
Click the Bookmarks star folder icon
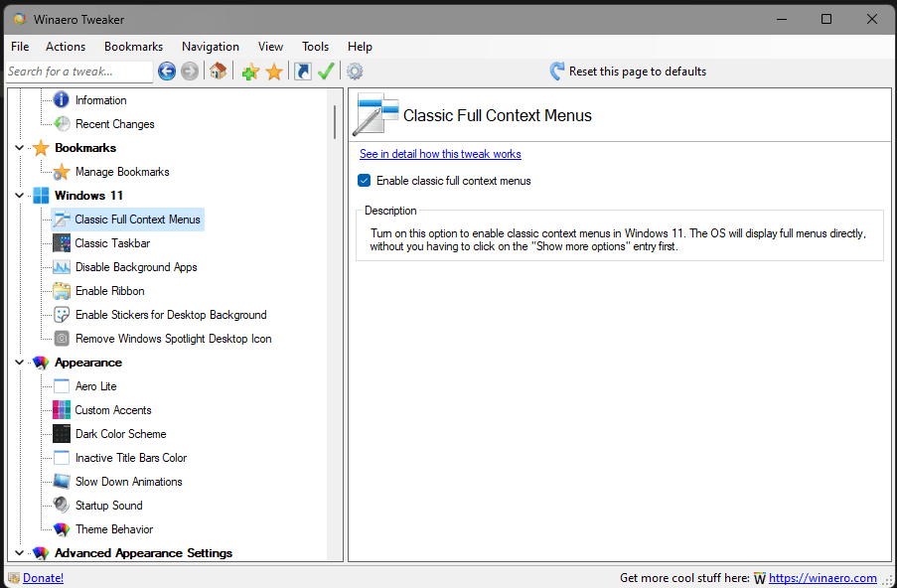click(x=41, y=148)
